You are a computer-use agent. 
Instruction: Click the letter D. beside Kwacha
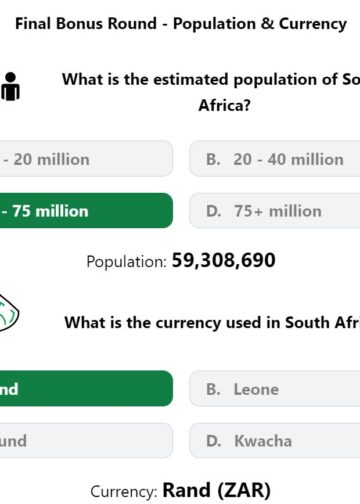[213, 441]
